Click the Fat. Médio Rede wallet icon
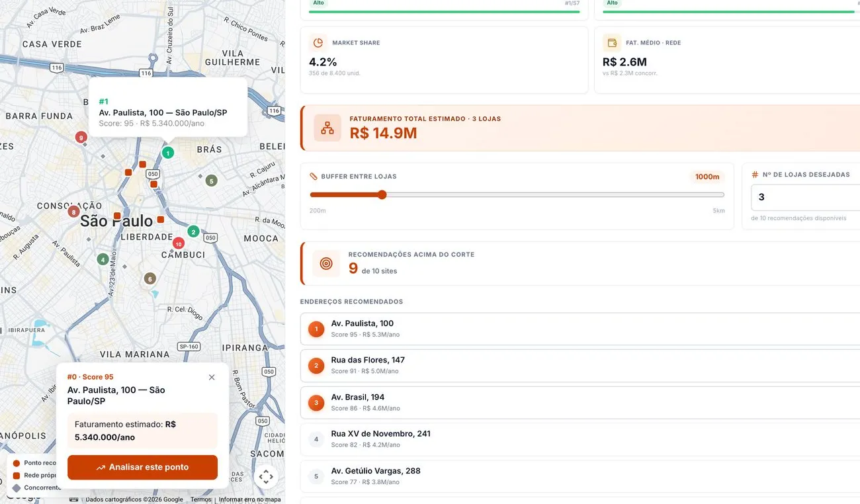Image resolution: width=860 pixels, height=504 pixels. (612, 43)
